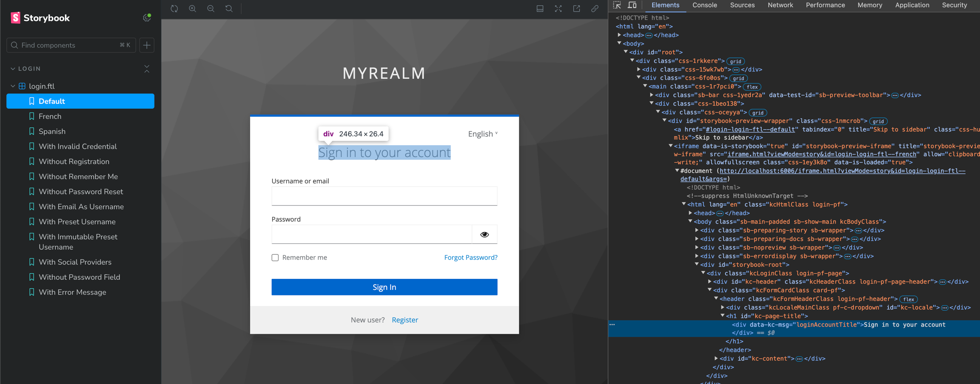The height and width of the screenshot is (384, 980).
Task: Open the Network tab in DevTools
Action: [x=780, y=5]
